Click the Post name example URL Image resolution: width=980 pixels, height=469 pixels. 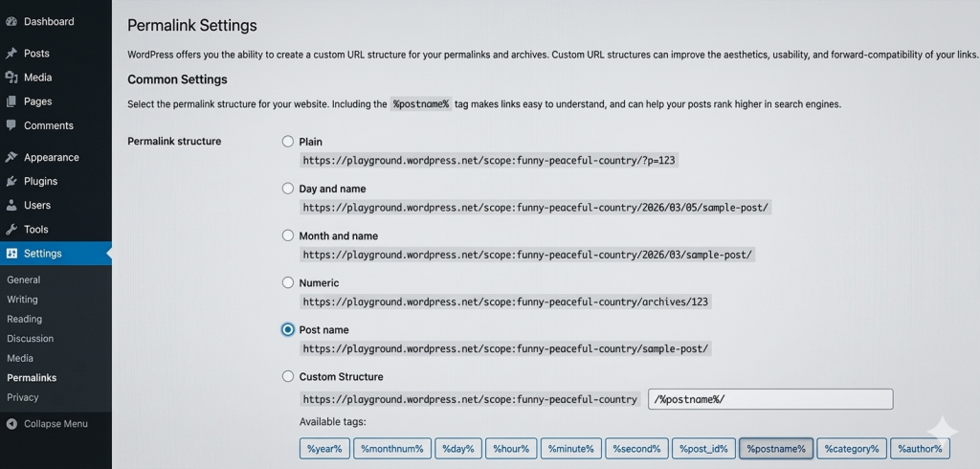505,348
